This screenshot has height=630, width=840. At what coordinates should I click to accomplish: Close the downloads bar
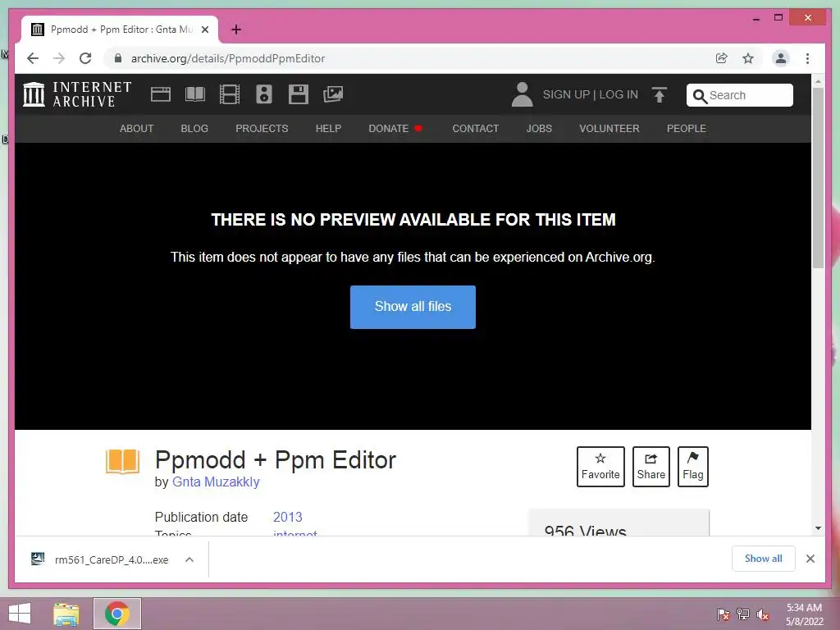coord(810,559)
